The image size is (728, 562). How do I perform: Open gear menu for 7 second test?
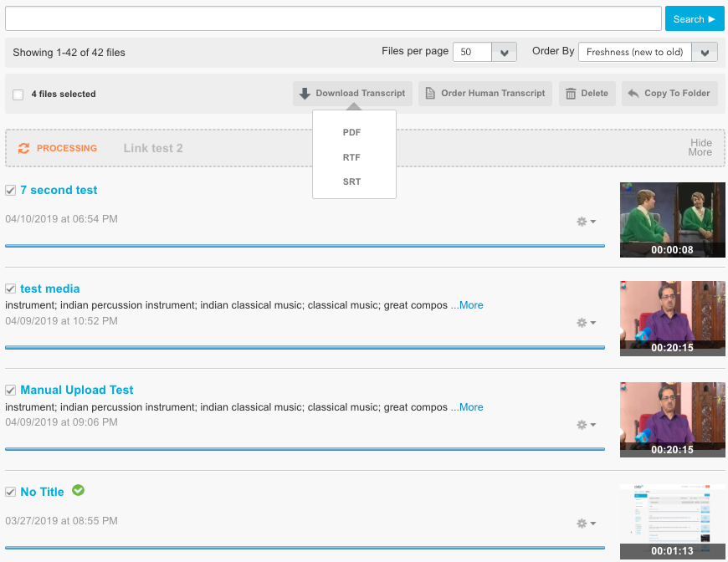point(586,222)
